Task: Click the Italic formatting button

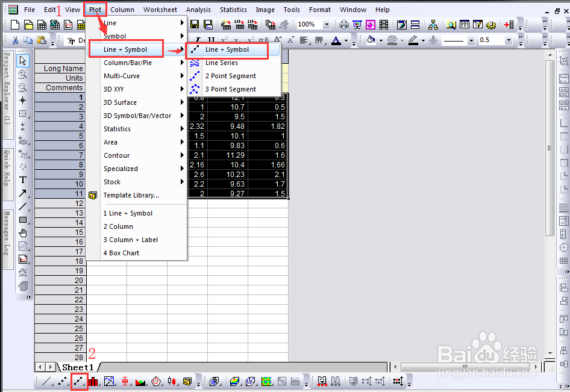Action: pyautogui.click(x=198, y=40)
